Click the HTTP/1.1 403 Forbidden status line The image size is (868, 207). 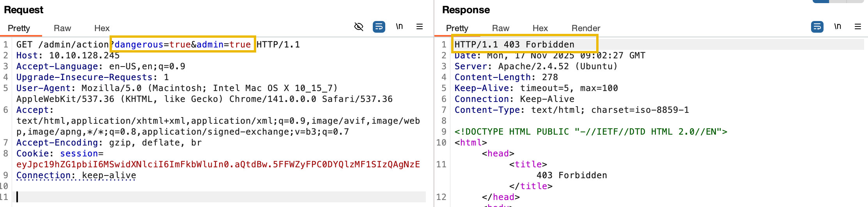click(x=514, y=44)
